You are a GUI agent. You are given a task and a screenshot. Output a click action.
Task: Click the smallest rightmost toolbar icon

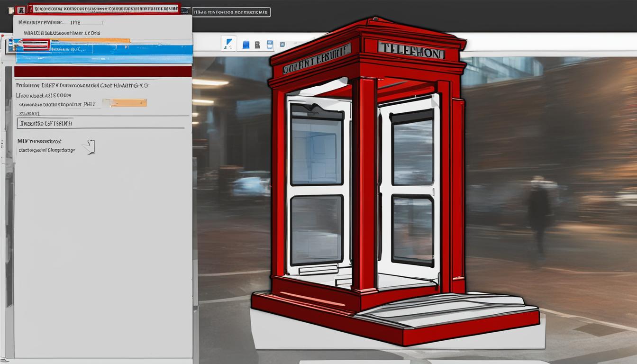[x=282, y=45]
